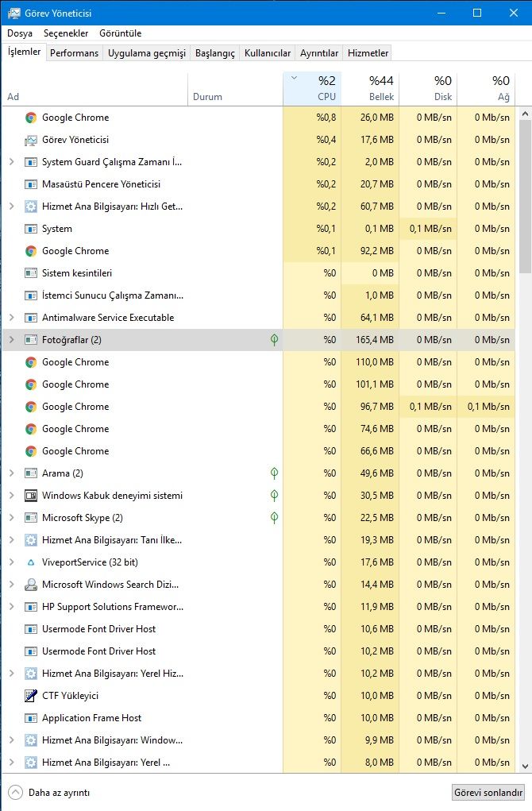The image size is (532, 811).
Task: Click the Görev Yöneticisi process icon
Action: click(31, 140)
